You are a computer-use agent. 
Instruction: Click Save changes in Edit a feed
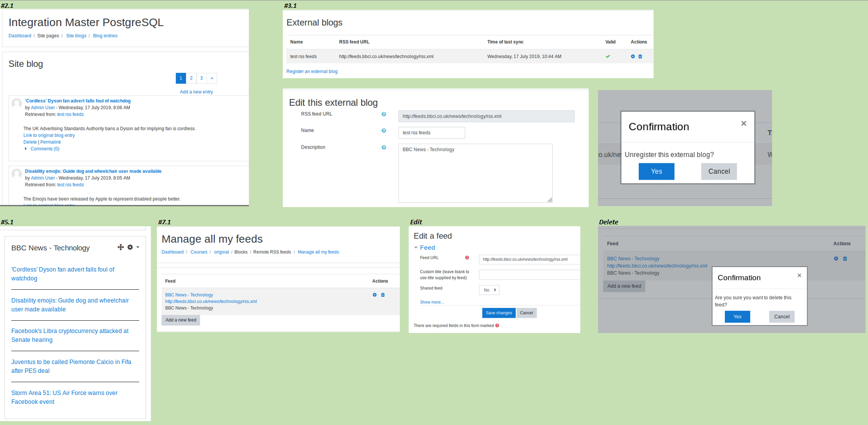click(x=499, y=313)
